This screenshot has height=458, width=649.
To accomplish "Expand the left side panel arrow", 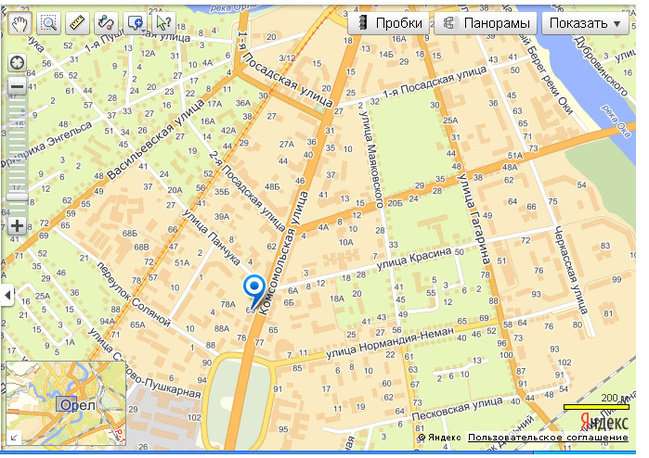I will click(x=7, y=295).
